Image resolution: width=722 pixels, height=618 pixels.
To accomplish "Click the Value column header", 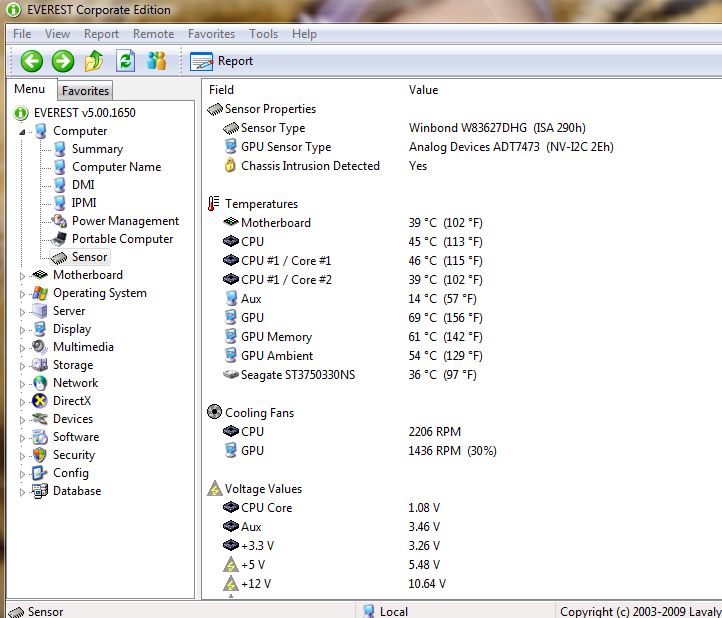I will point(423,90).
